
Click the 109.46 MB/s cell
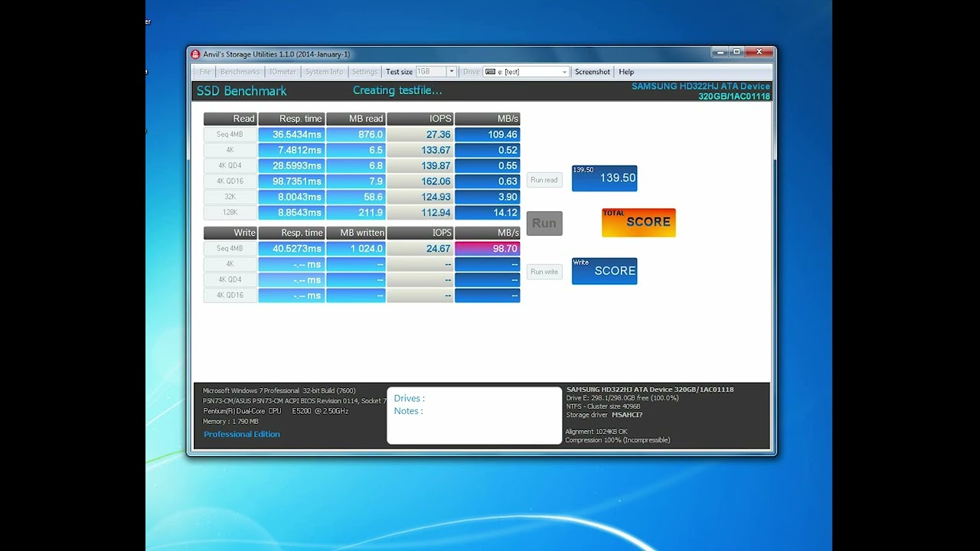488,135
